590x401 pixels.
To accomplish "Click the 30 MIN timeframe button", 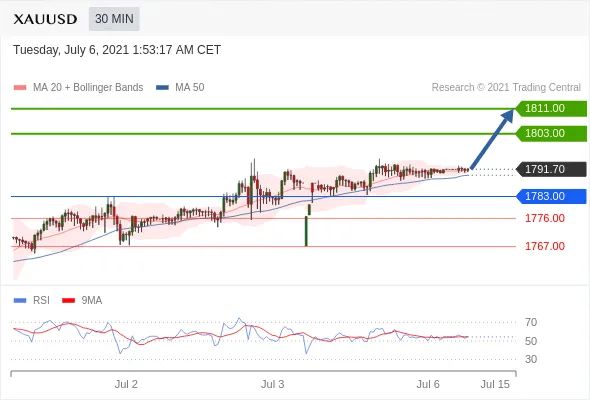I will (114, 19).
